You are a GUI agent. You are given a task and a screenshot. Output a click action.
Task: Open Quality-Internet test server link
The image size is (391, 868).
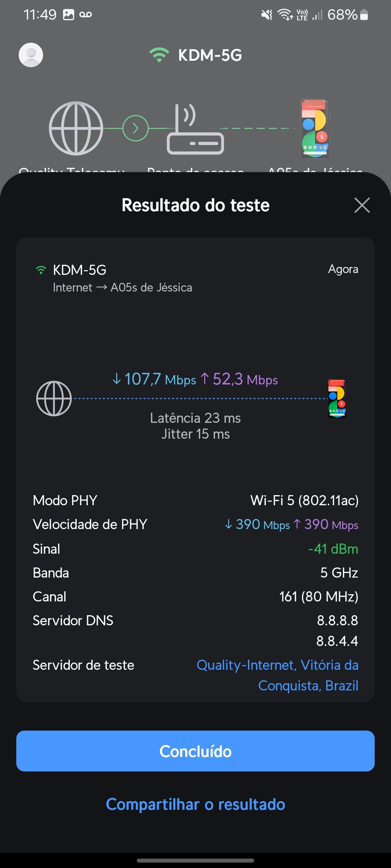[277, 675]
